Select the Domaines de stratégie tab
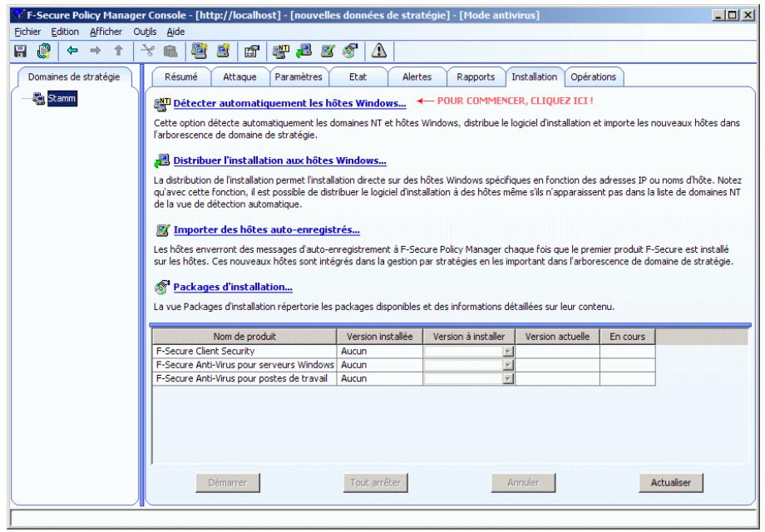This screenshot has height=532, width=765. click(74, 77)
